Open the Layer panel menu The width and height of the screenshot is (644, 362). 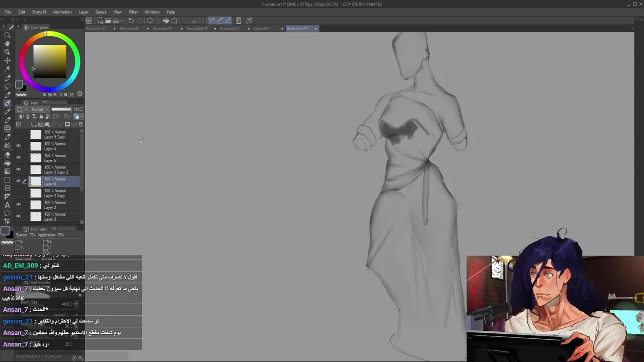click(x=19, y=103)
